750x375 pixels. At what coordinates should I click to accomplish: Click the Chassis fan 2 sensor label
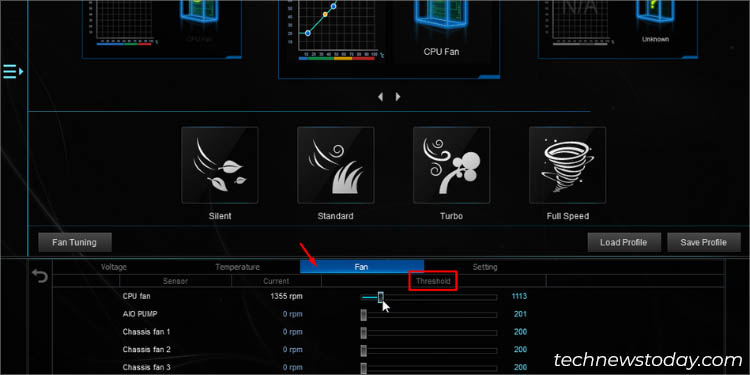click(146, 350)
